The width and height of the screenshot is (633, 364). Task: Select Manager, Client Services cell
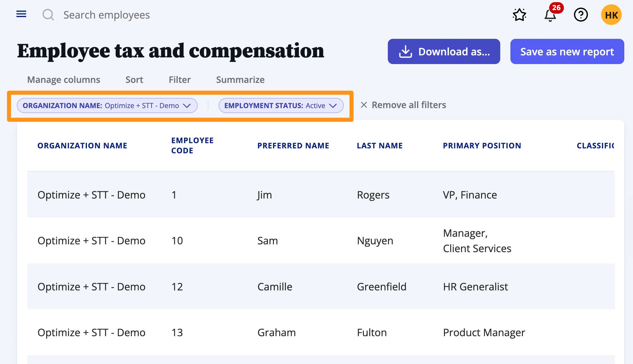coord(477,241)
